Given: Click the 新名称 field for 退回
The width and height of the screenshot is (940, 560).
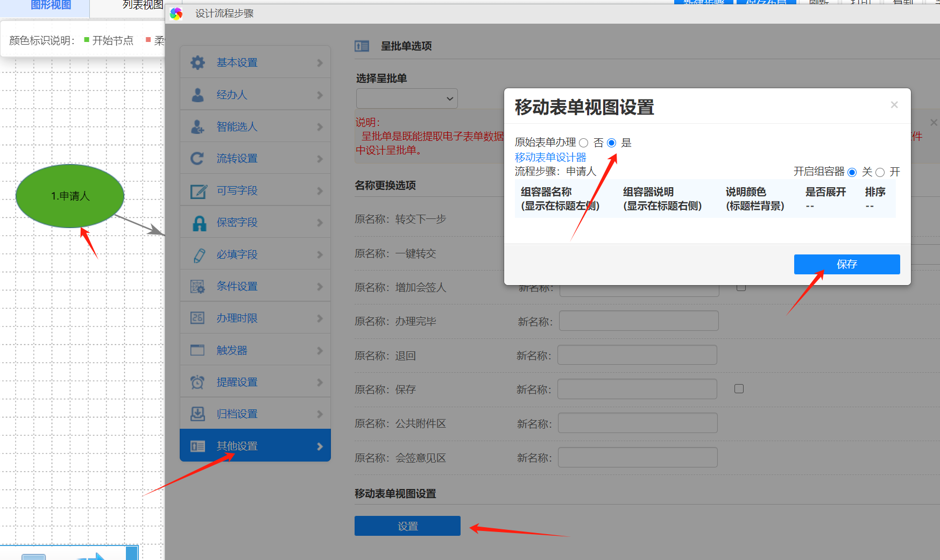Looking at the screenshot, I should pyautogui.click(x=637, y=355).
